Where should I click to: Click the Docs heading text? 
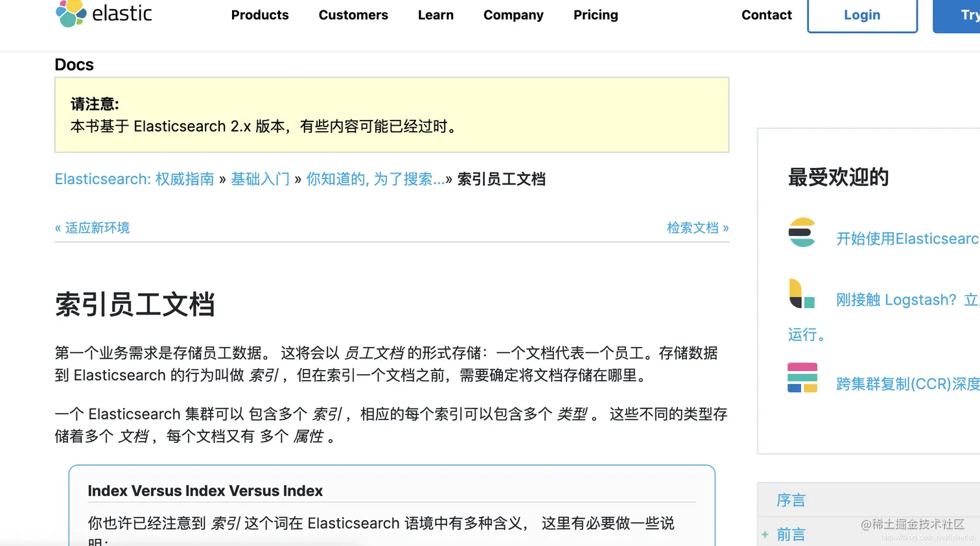coord(74,65)
